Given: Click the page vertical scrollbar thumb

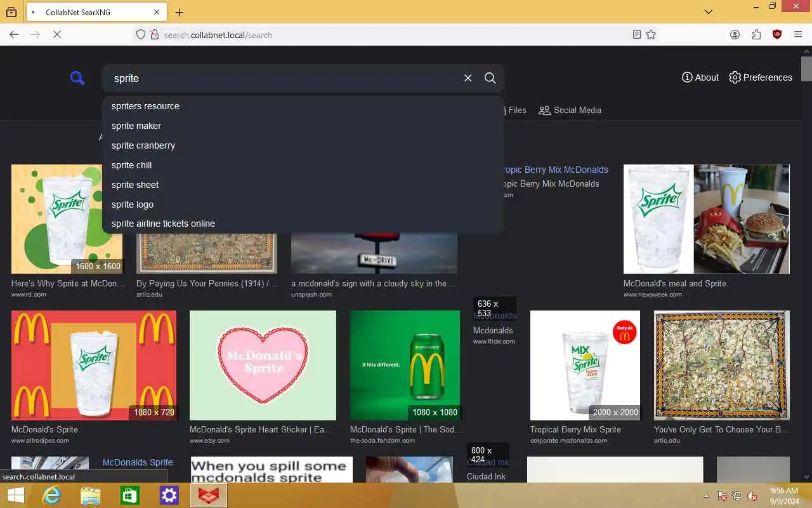Looking at the screenshot, I should click(x=806, y=69).
